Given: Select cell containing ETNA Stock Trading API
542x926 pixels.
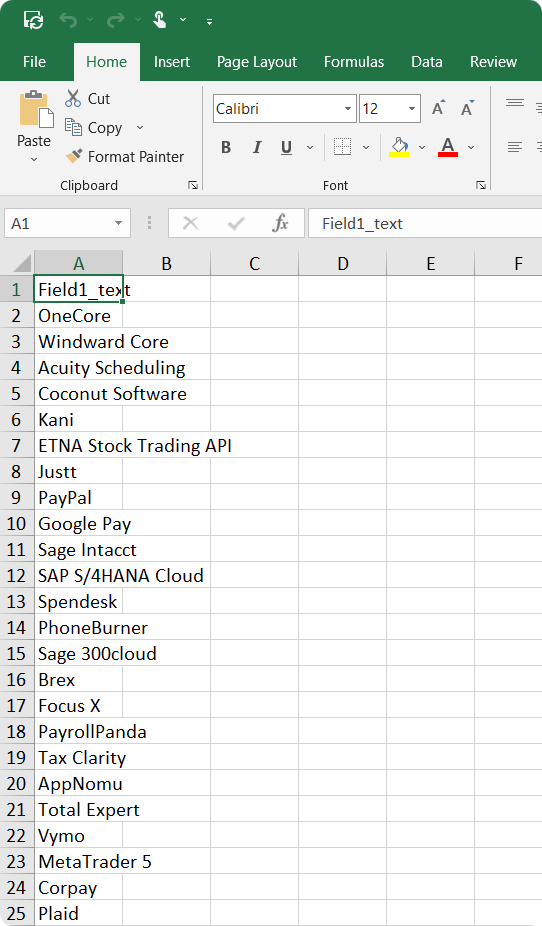Looking at the screenshot, I should (79, 446).
